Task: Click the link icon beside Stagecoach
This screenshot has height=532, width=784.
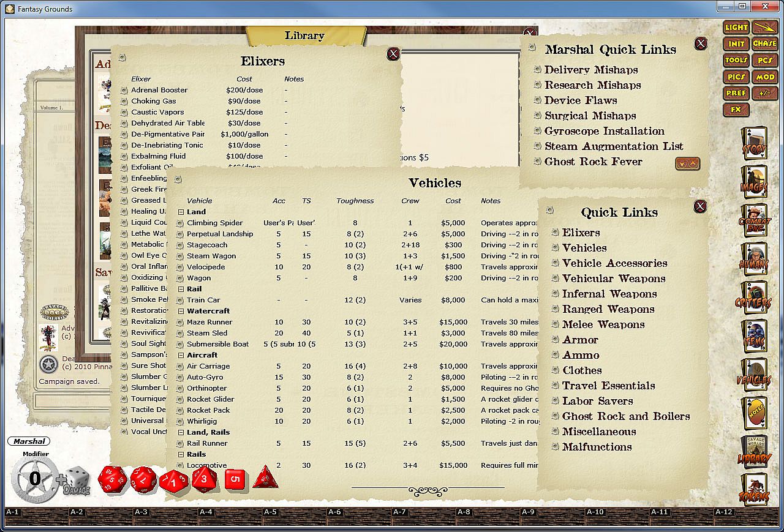Action: (180, 245)
